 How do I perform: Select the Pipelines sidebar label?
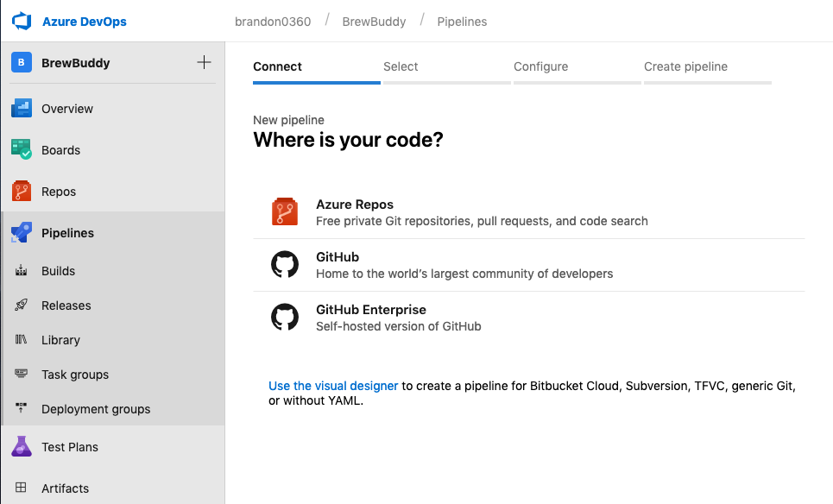68,233
